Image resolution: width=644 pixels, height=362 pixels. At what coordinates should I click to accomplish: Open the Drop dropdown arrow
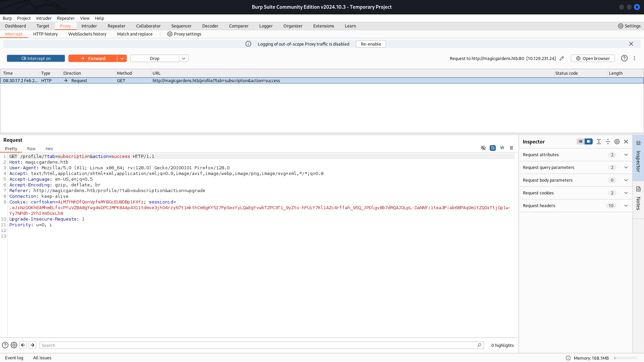pos(183,58)
